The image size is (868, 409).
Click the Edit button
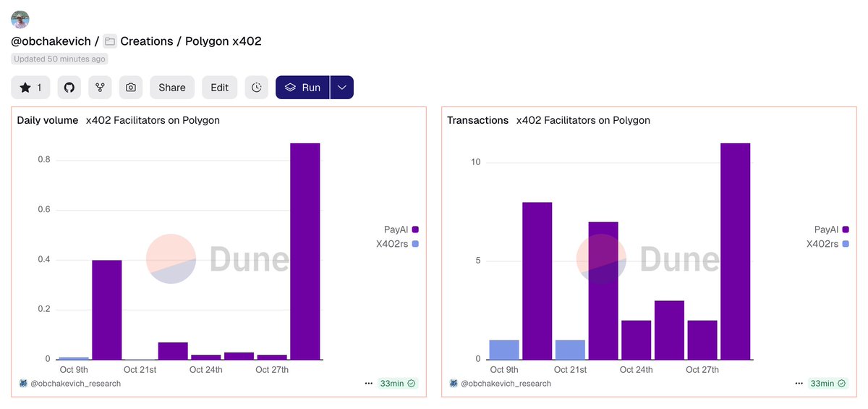pyautogui.click(x=219, y=88)
